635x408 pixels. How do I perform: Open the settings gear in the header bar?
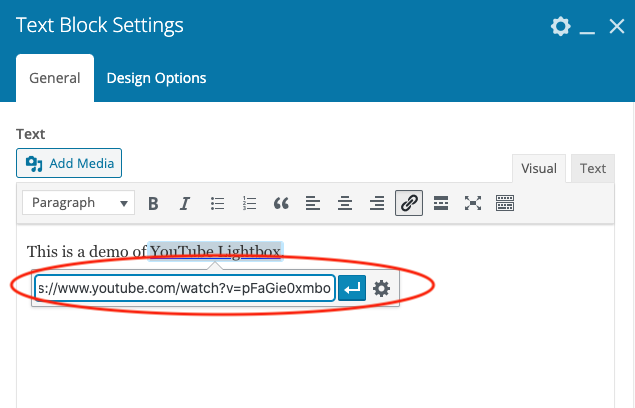pyautogui.click(x=560, y=26)
